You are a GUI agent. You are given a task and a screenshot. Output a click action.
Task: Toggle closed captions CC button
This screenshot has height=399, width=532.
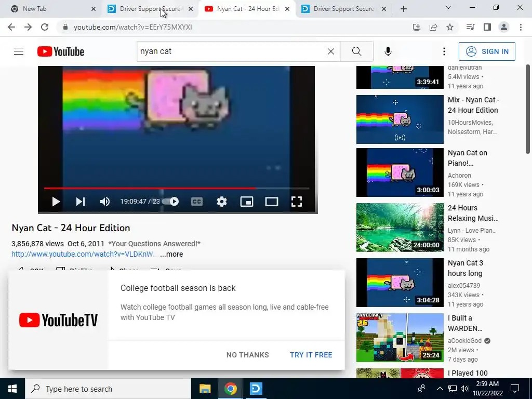pos(197,202)
